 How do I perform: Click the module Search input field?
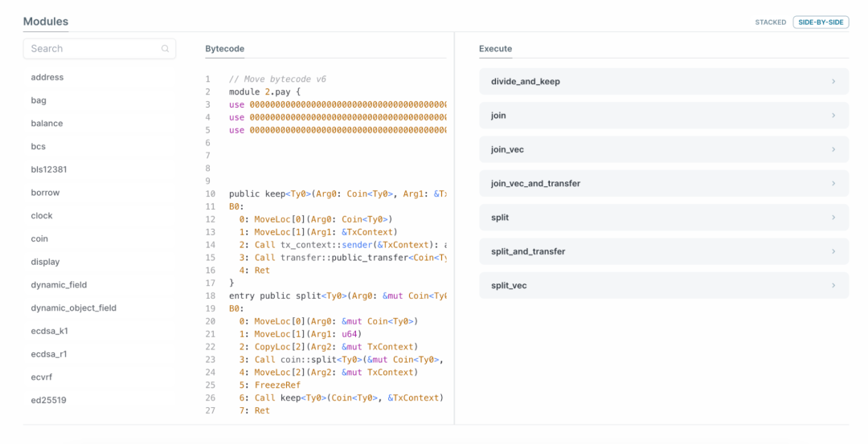pyautogui.click(x=92, y=49)
